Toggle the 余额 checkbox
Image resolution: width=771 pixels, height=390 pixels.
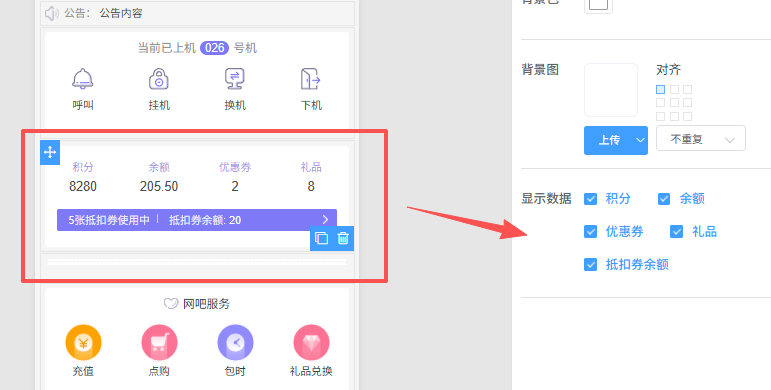pyautogui.click(x=664, y=199)
